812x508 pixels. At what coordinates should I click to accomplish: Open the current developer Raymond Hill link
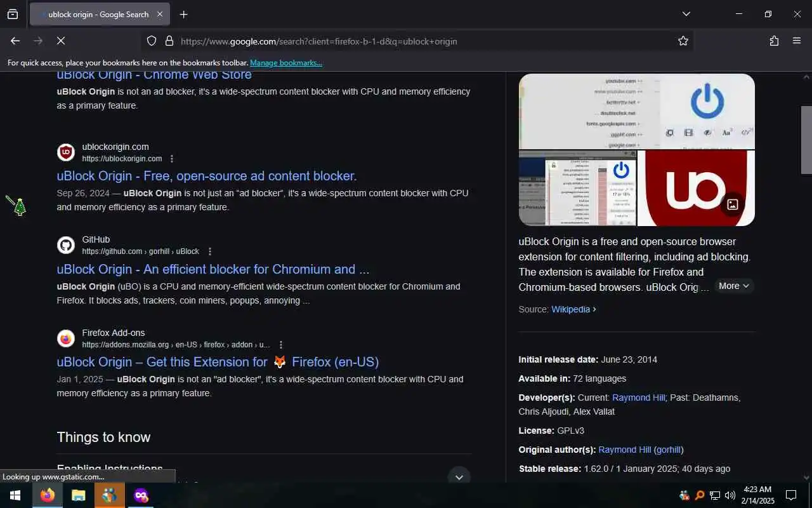click(638, 398)
